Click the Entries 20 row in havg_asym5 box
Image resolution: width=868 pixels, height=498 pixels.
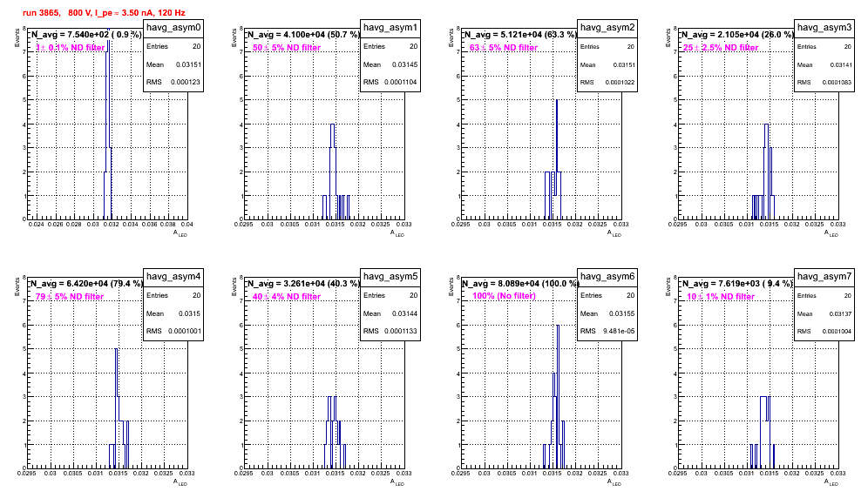click(390, 295)
